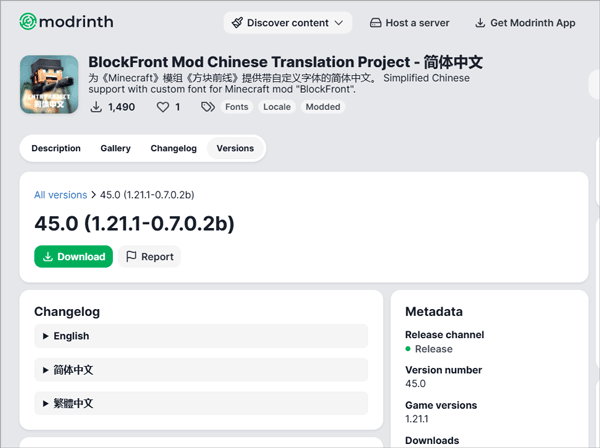Click the Discover content compass icon

(x=237, y=23)
